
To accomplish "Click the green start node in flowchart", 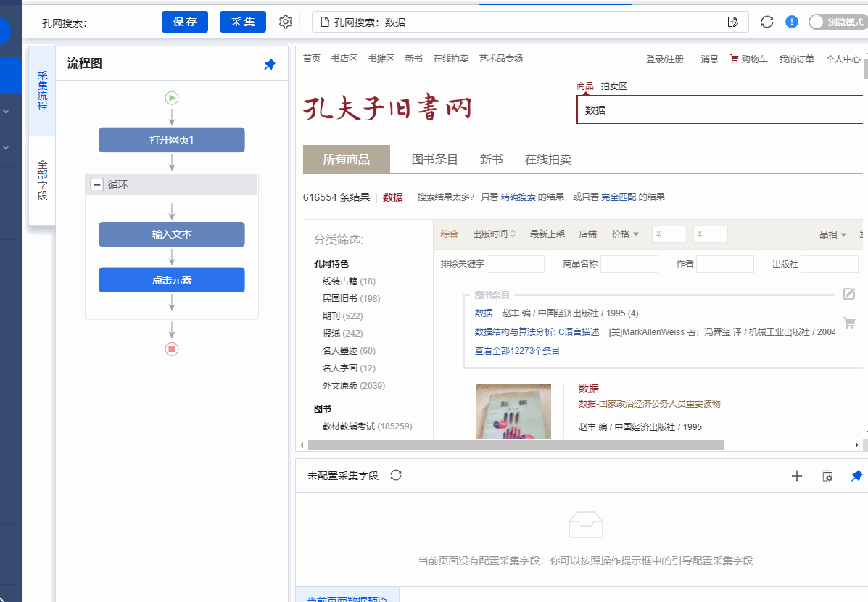I will (x=172, y=98).
